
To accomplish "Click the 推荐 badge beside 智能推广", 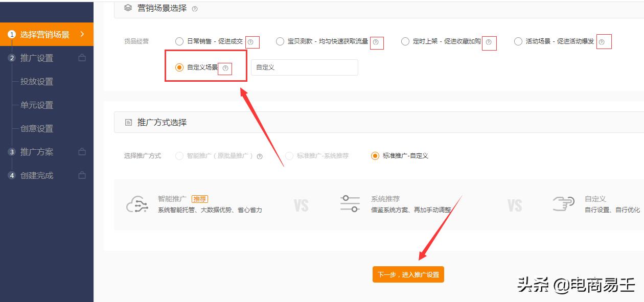I will coord(200,199).
